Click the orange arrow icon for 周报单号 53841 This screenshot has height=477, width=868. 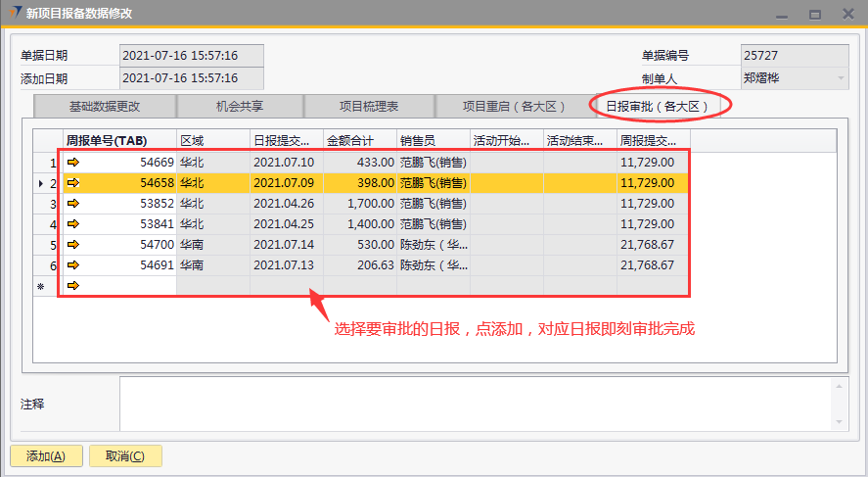pos(72,223)
